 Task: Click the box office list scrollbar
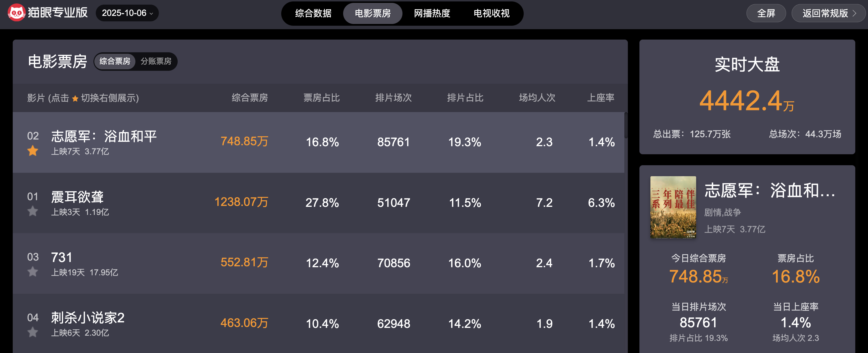click(x=625, y=125)
